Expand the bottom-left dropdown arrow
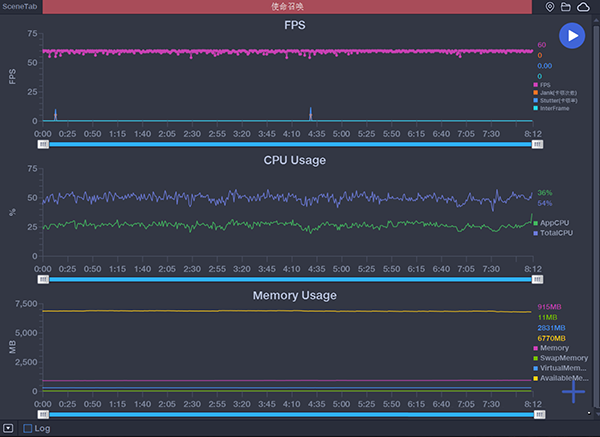Image resolution: width=600 pixels, height=437 pixels. tap(8, 429)
